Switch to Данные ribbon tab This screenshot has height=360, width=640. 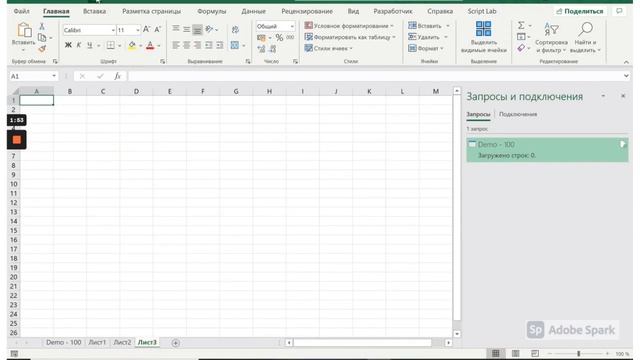click(253, 11)
